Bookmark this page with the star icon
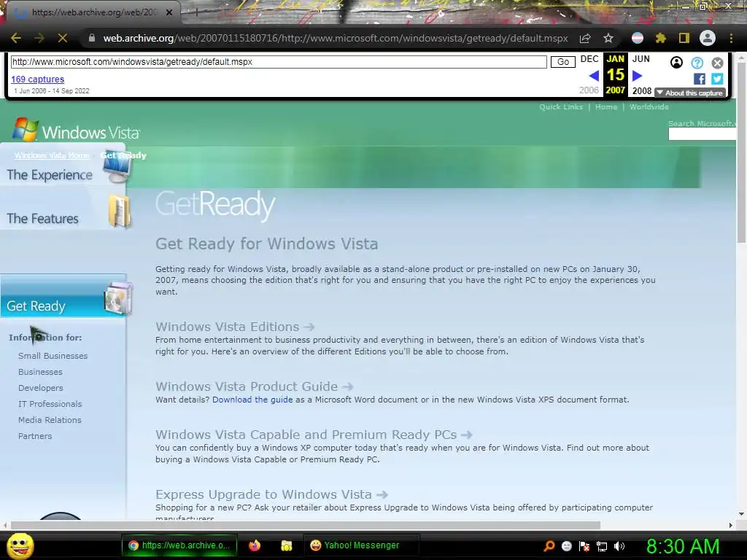 (x=608, y=38)
